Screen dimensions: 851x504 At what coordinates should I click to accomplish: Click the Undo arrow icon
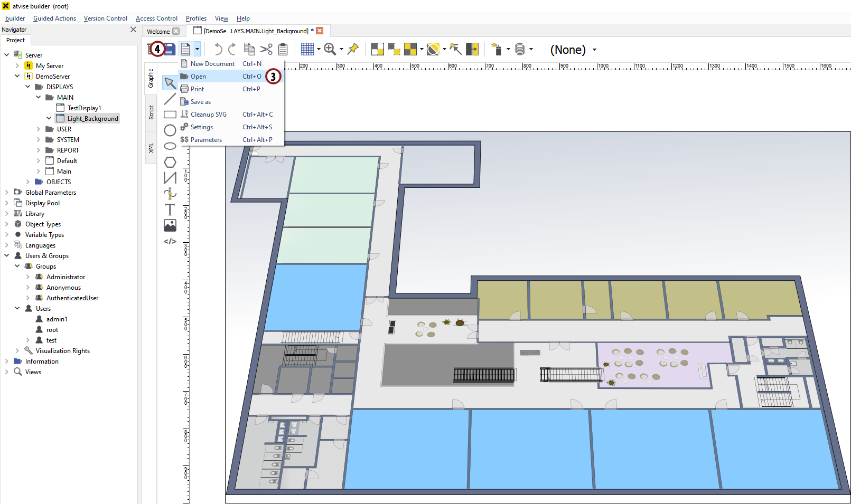click(x=218, y=50)
